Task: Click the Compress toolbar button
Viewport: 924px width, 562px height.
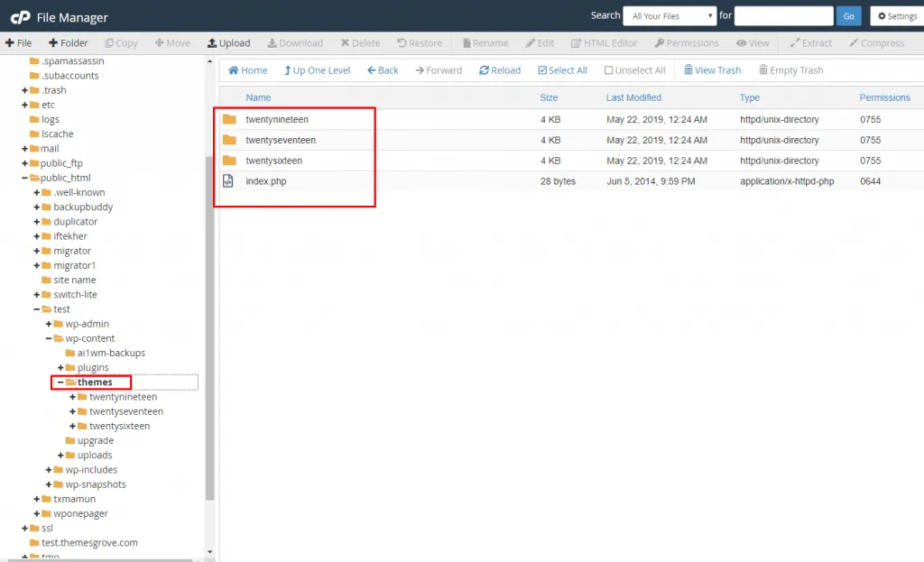Action: coord(876,43)
